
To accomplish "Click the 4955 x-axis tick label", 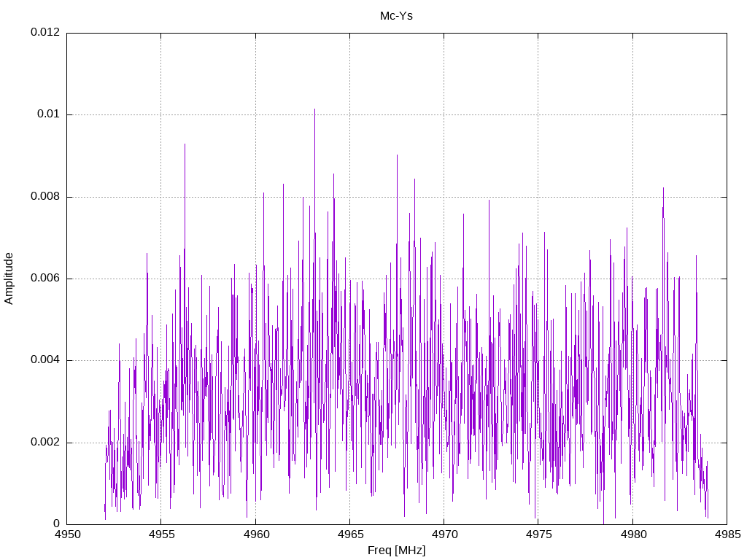I will click(161, 534).
